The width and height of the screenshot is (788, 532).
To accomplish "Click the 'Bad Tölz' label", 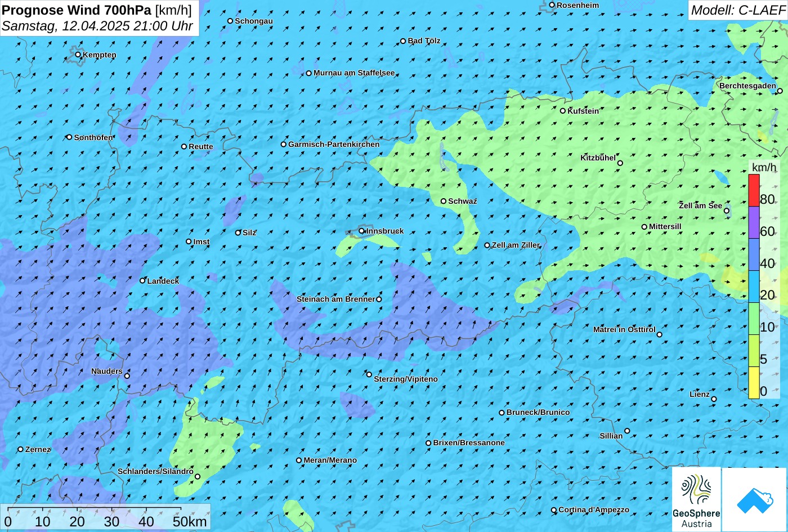I will (x=424, y=41).
